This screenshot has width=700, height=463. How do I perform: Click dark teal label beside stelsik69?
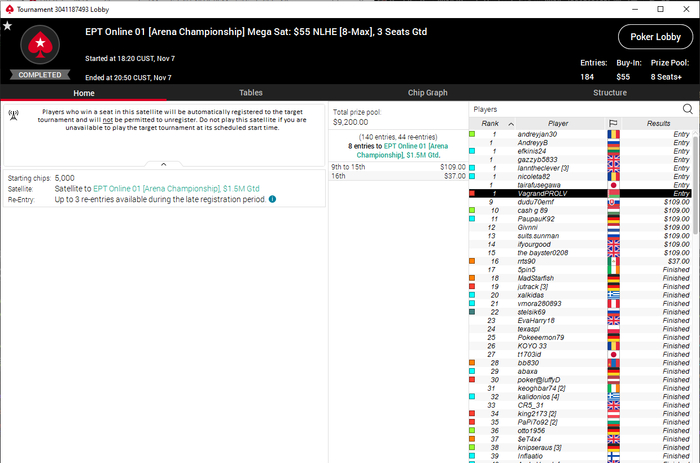coord(472,312)
